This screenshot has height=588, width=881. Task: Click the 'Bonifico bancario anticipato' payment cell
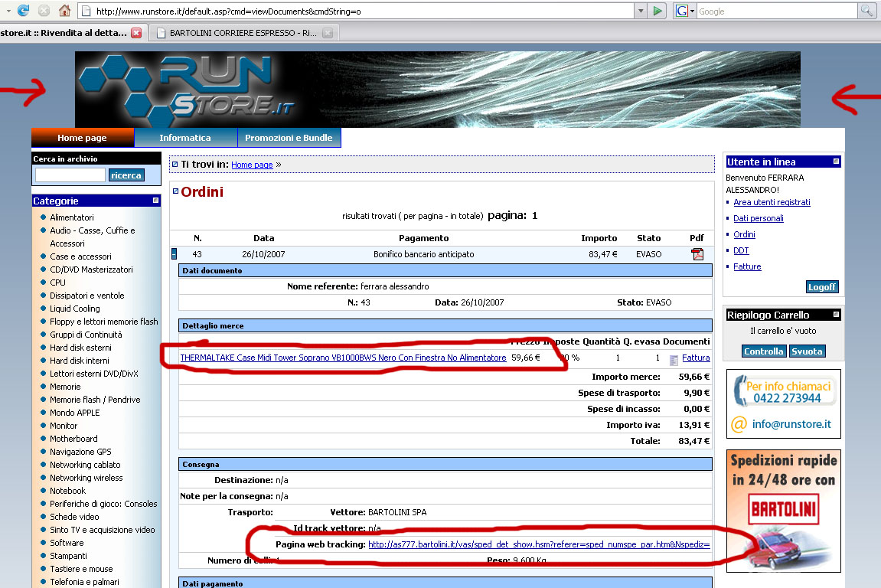pos(423,254)
